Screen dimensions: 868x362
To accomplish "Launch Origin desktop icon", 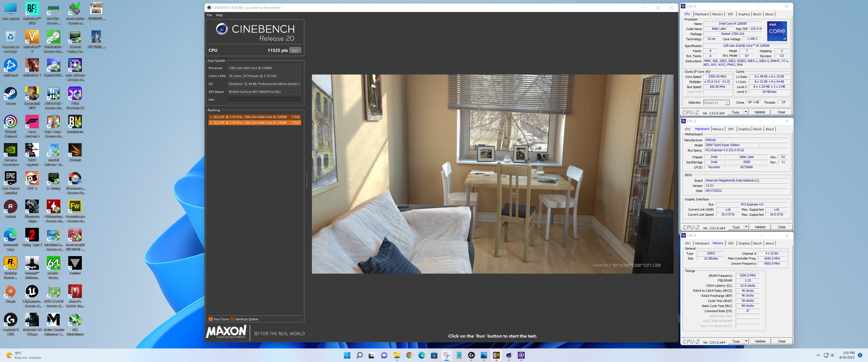I will coord(10,294).
